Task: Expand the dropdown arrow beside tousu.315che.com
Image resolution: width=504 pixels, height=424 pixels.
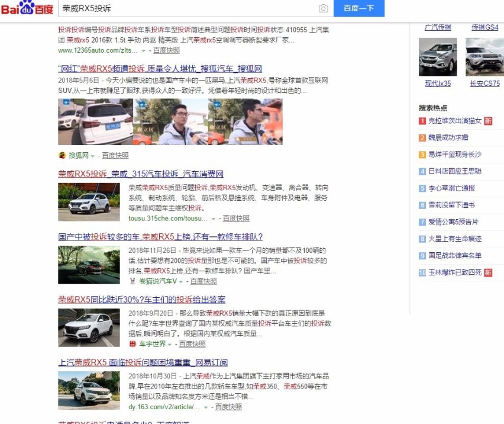Action: [x=213, y=219]
